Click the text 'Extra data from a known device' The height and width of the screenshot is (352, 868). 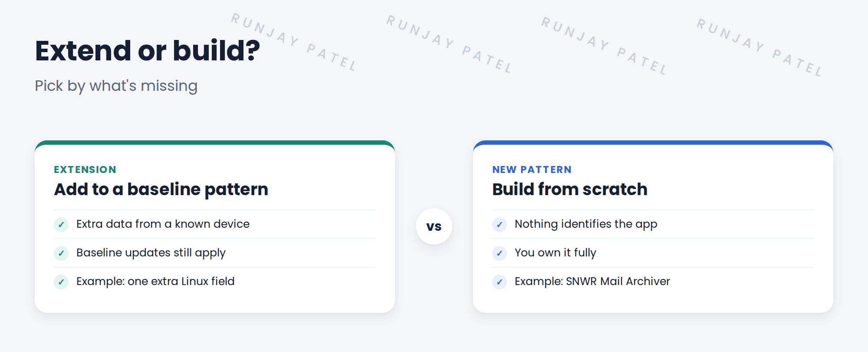163,224
